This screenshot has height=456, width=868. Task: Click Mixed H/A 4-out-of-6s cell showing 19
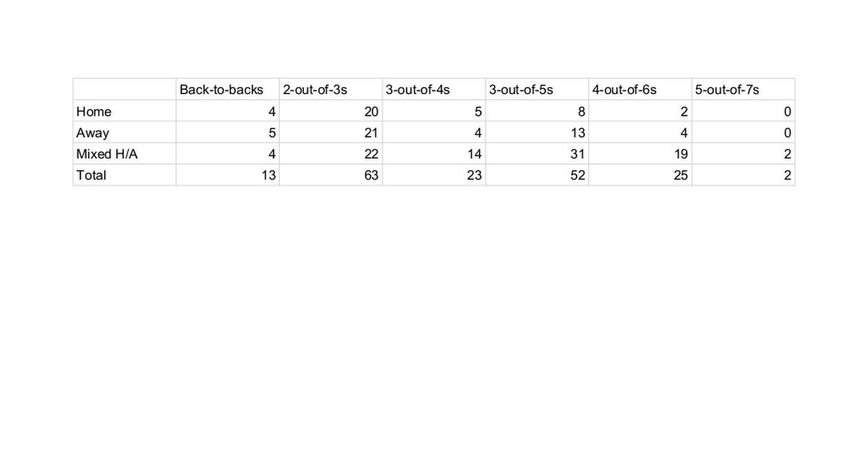pyautogui.click(x=681, y=154)
